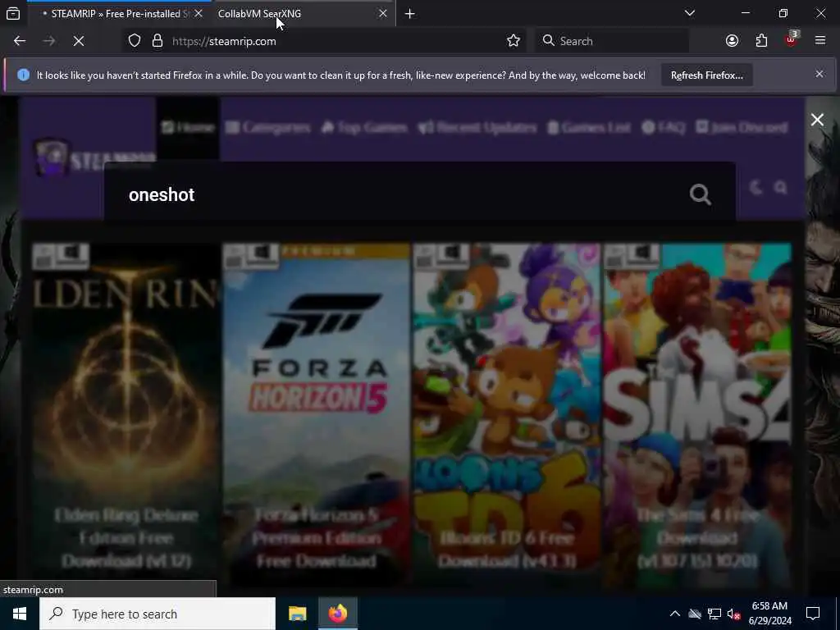Open the Home menu item

[x=188, y=127]
